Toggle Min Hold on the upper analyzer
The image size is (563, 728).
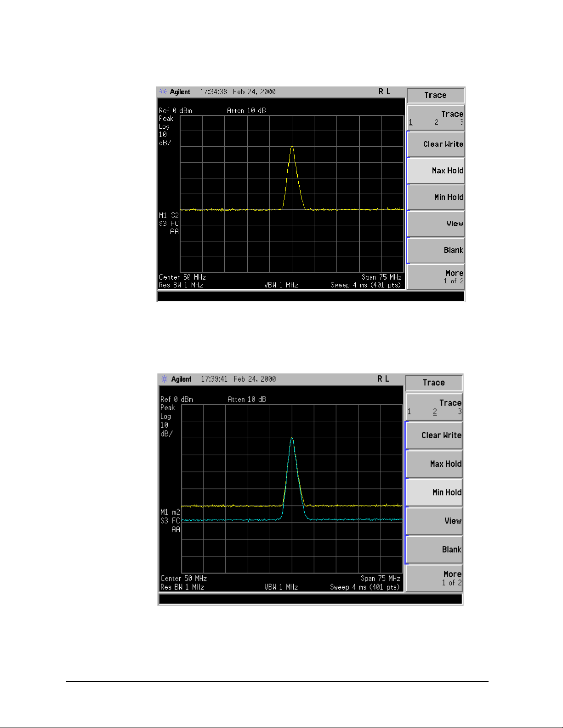(436, 197)
